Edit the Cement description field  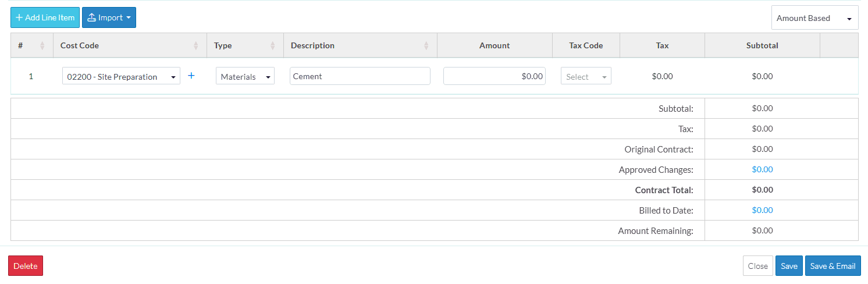(x=360, y=76)
